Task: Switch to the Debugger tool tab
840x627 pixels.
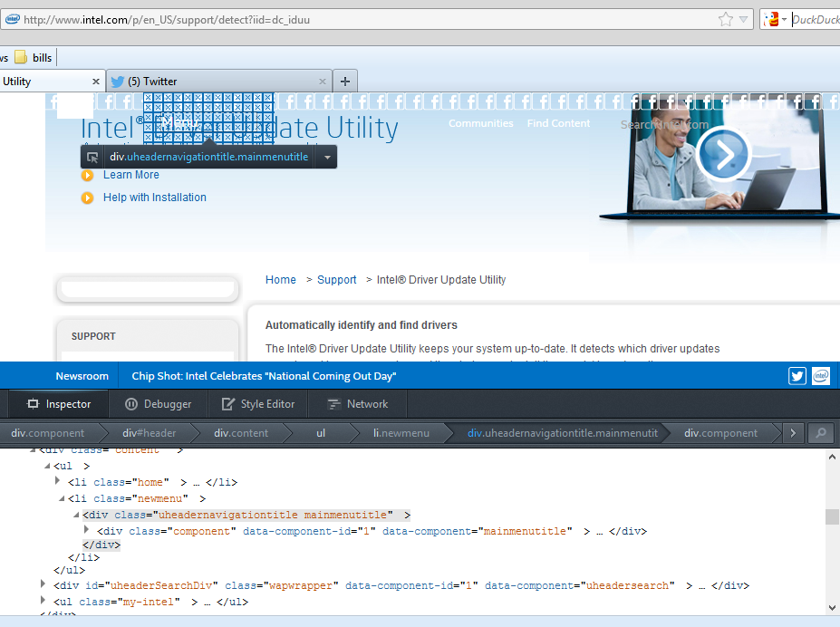Action: [x=158, y=404]
